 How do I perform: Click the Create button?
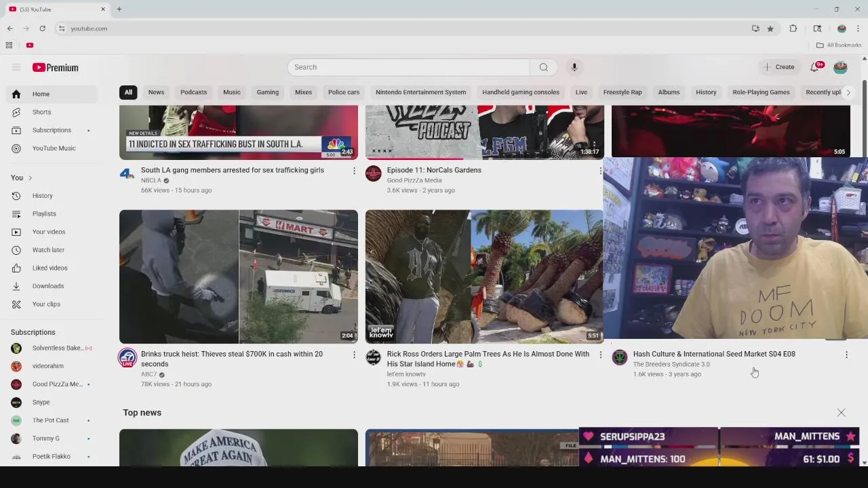coord(778,67)
